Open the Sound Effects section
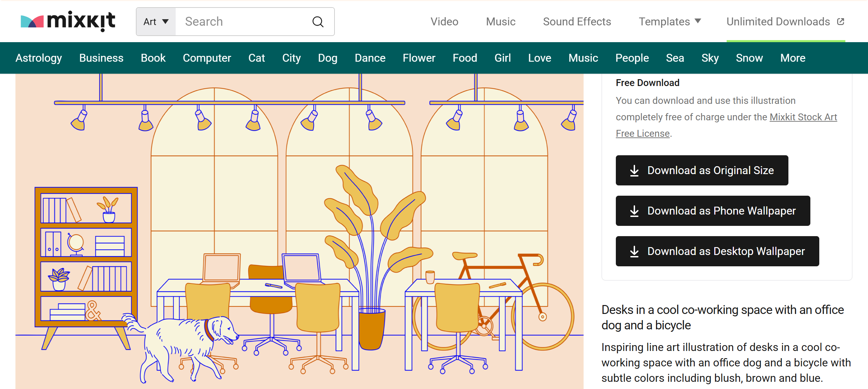Image resolution: width=868 pixels, height=389 pixels. click(577, 22)
